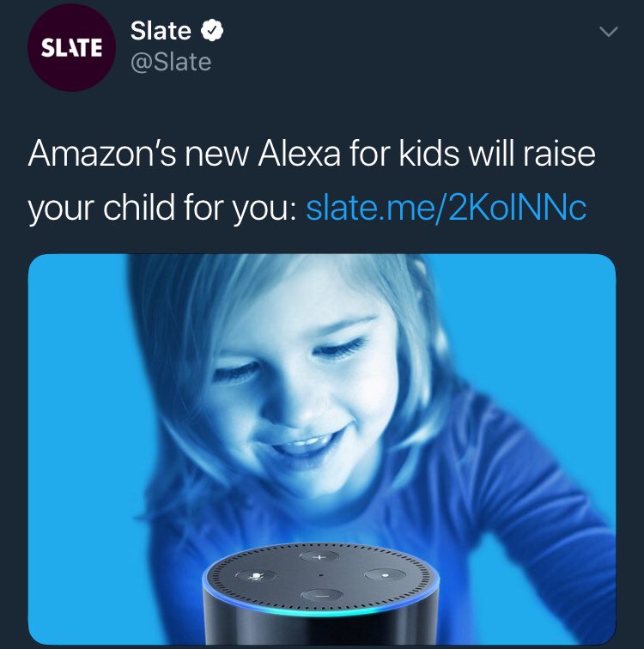Click the action dot button on the Echo
This screenshot has width=644, height=649.
pos(386,575)
